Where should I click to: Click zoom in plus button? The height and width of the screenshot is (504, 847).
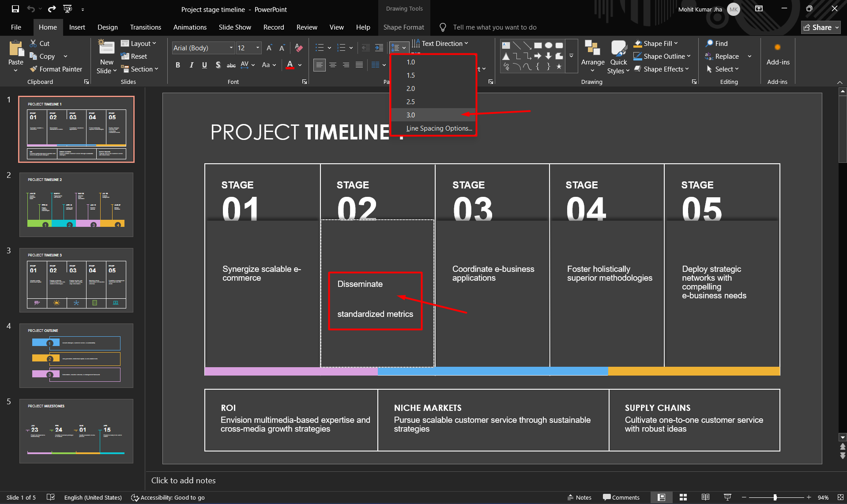pyautogui.click(x=809, y=497)
